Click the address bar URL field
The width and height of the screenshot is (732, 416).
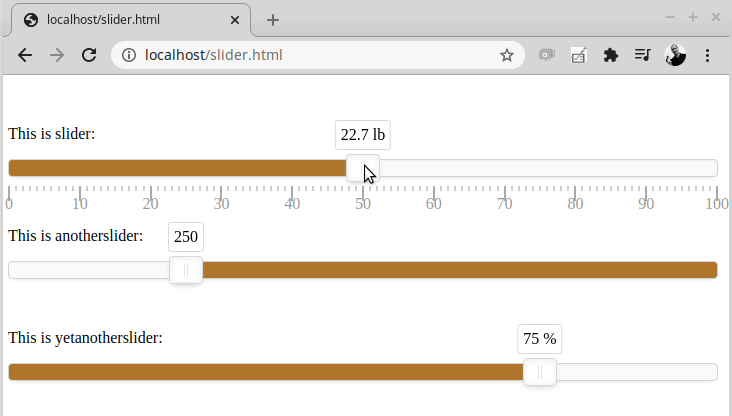[317, 55]
